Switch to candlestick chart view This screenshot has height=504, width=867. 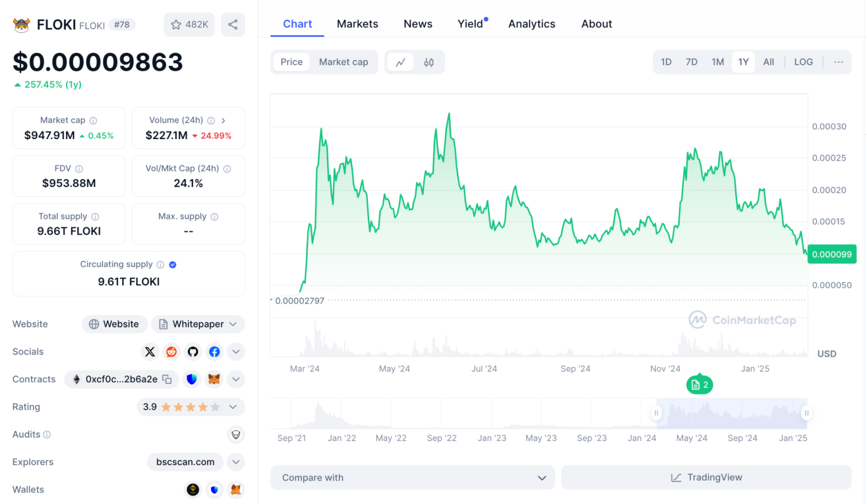coord(429,62)
